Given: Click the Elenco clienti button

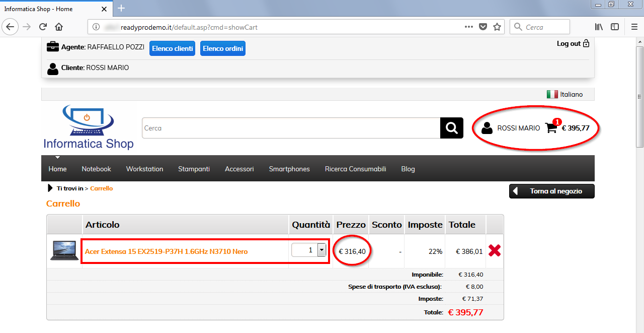Looking at the screenshot, I should 172,48.
